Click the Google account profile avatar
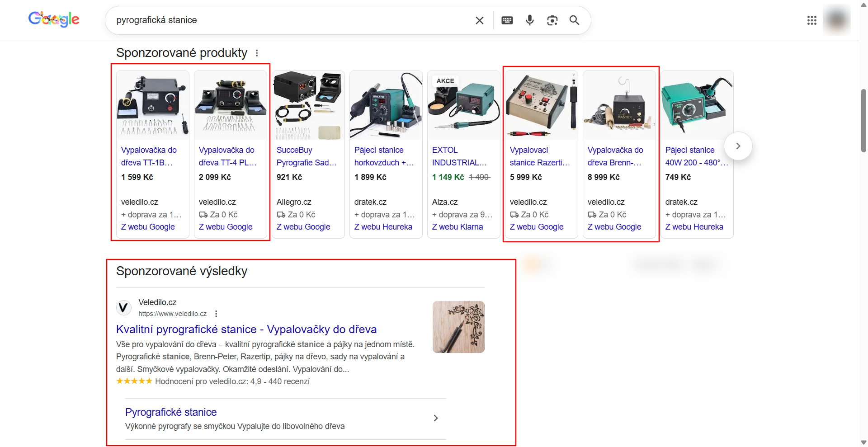Viewport: 868px width, 447px height. 836,20
